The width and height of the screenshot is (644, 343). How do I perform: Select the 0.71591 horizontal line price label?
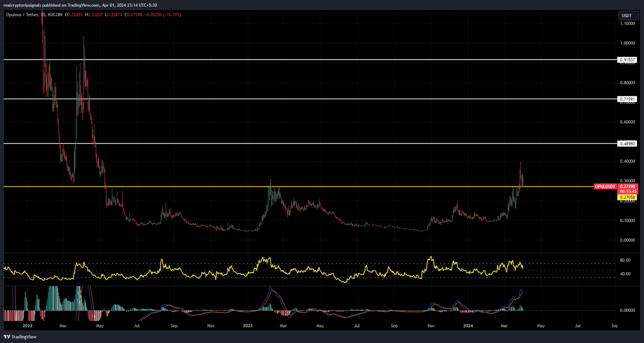tap(627, 99)
